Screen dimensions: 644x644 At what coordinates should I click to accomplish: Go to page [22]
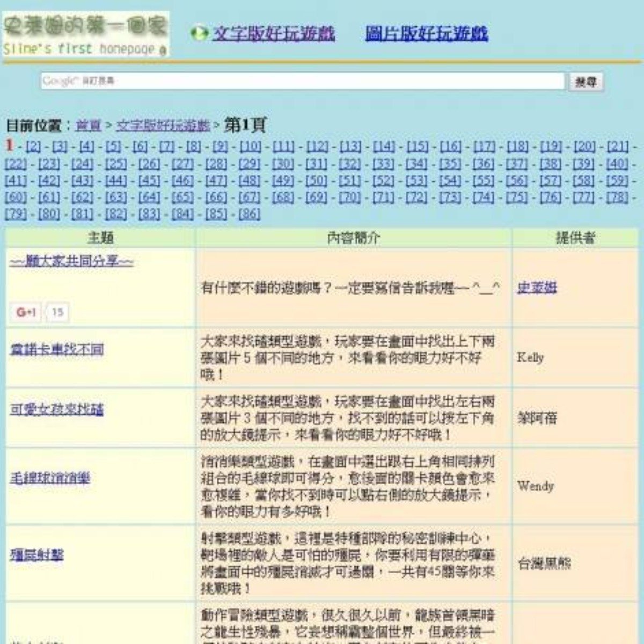pyautogui.click(x=16, y=164)
